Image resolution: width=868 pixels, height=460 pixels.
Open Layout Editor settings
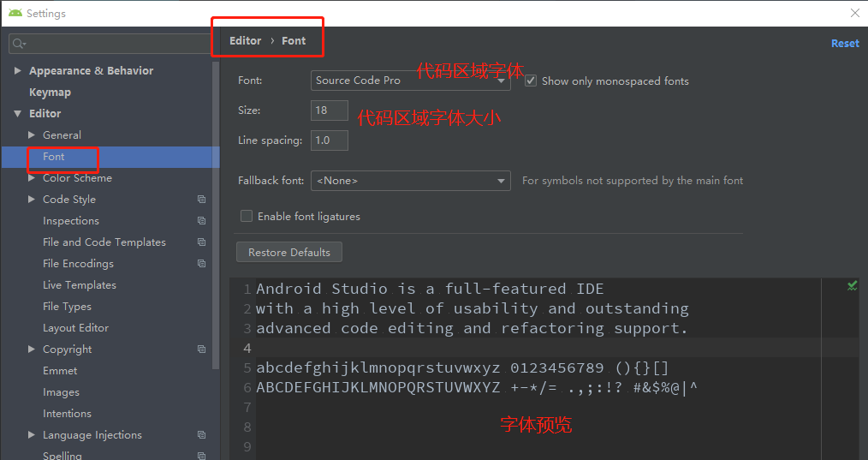pyautogui.click(x=76, y=327)
